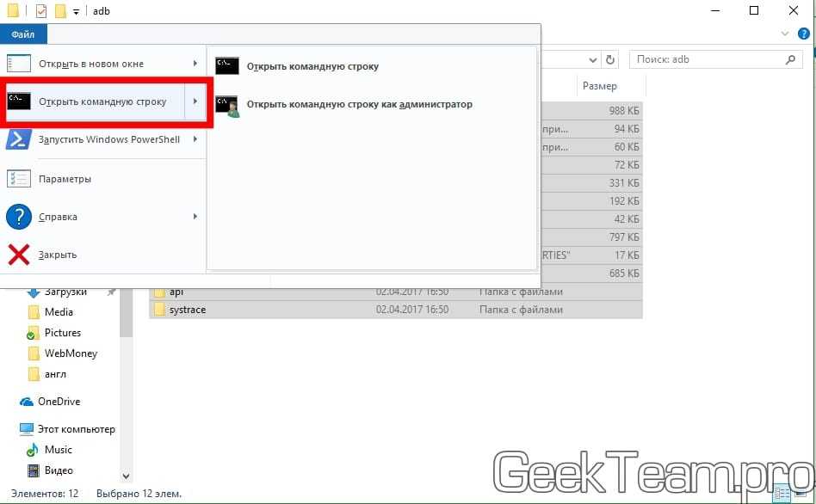Click the help icon in ribbon corner

coord(804,34)
